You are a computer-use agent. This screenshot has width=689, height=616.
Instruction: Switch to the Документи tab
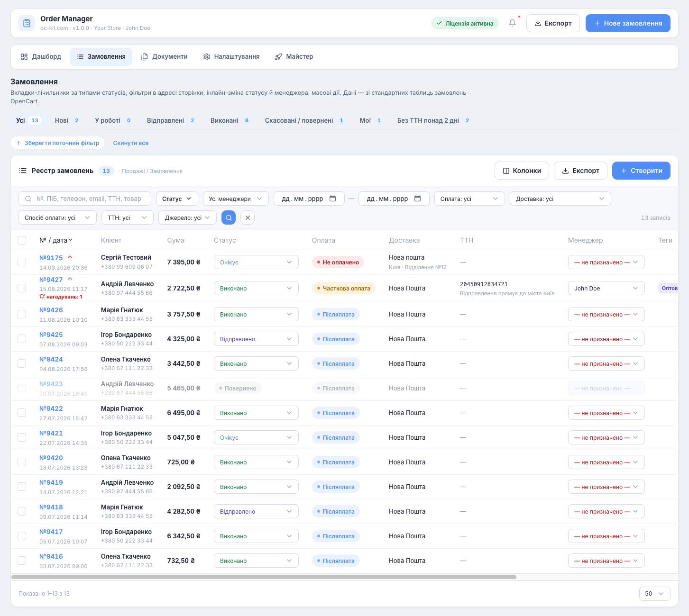[164, 56]
